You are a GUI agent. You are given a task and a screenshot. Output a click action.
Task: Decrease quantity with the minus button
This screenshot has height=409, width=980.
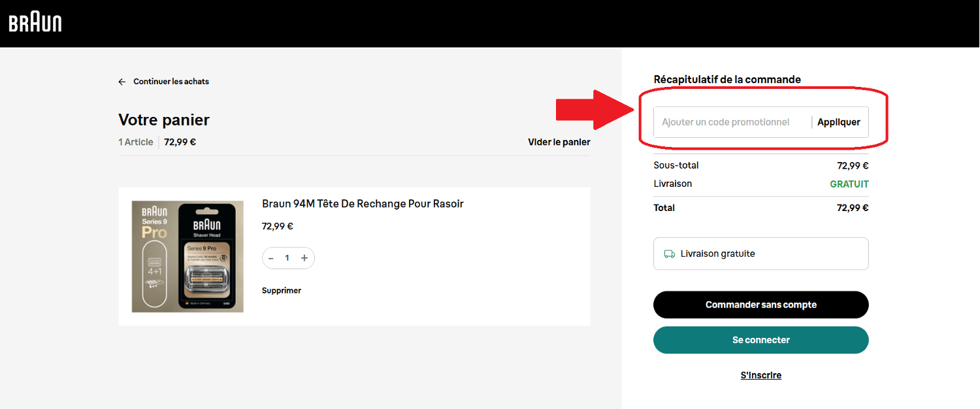click(x=271, y=258)
